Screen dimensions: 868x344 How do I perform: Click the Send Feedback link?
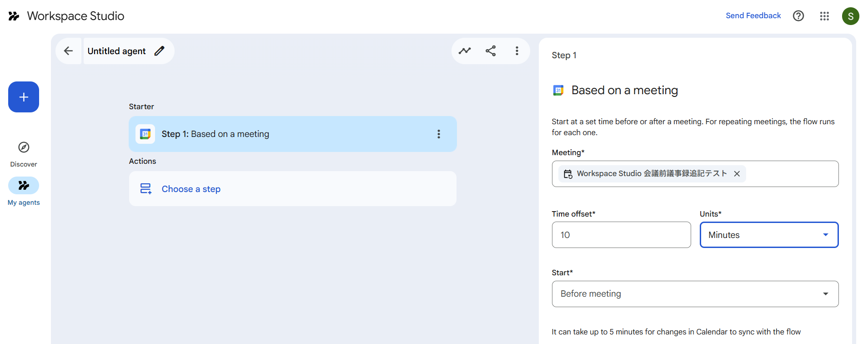(x=753, y=15)
